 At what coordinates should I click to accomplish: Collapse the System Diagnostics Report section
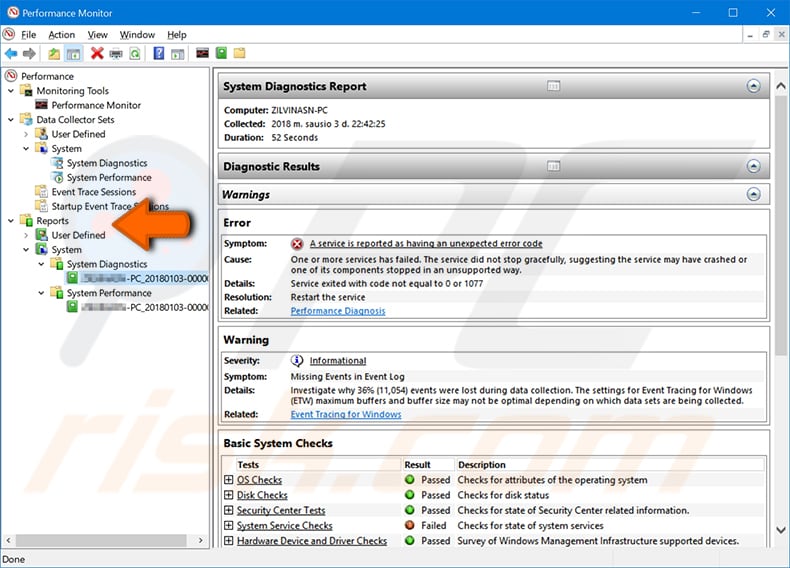pos(753,86)
